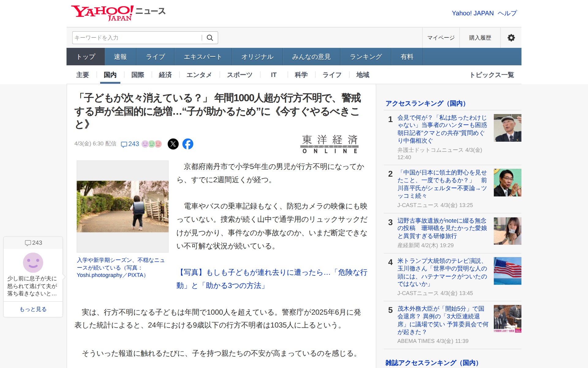This screenshot has width=588, height=368.
Task: Click the purple smiley in comment widget
Action: (33, 263)
